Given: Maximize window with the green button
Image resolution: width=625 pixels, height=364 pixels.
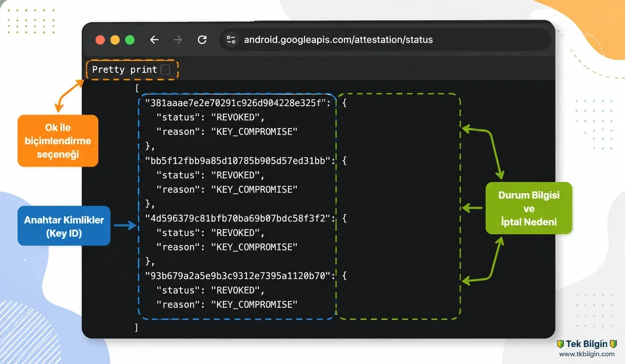Looking at the screenshot, I should tap(130, 40).
